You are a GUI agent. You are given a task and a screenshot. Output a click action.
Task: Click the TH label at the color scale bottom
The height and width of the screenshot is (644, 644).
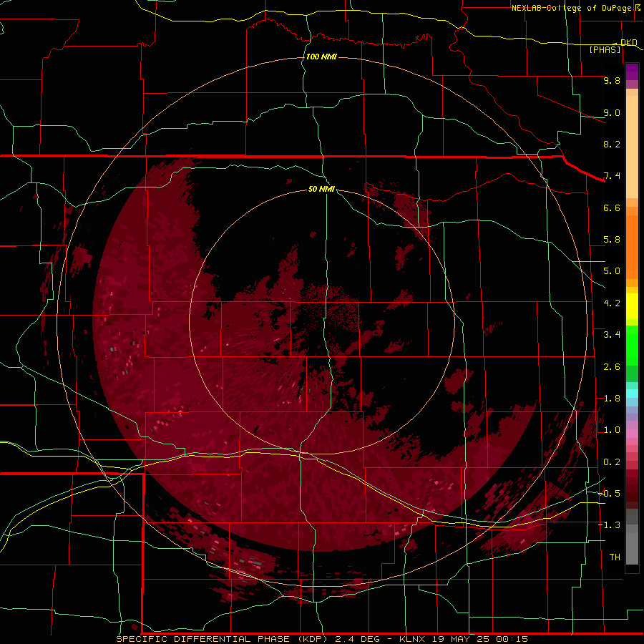[615, 557]
